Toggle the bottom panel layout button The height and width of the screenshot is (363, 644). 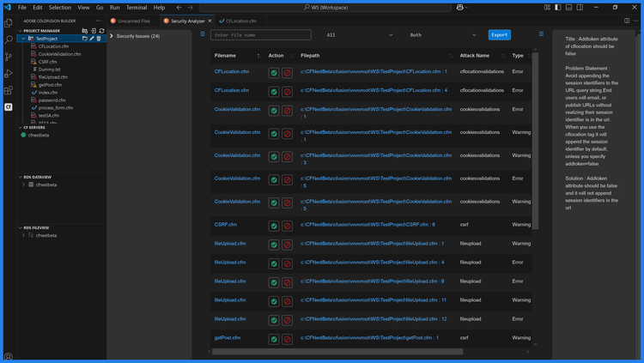(x=568, y=7)
